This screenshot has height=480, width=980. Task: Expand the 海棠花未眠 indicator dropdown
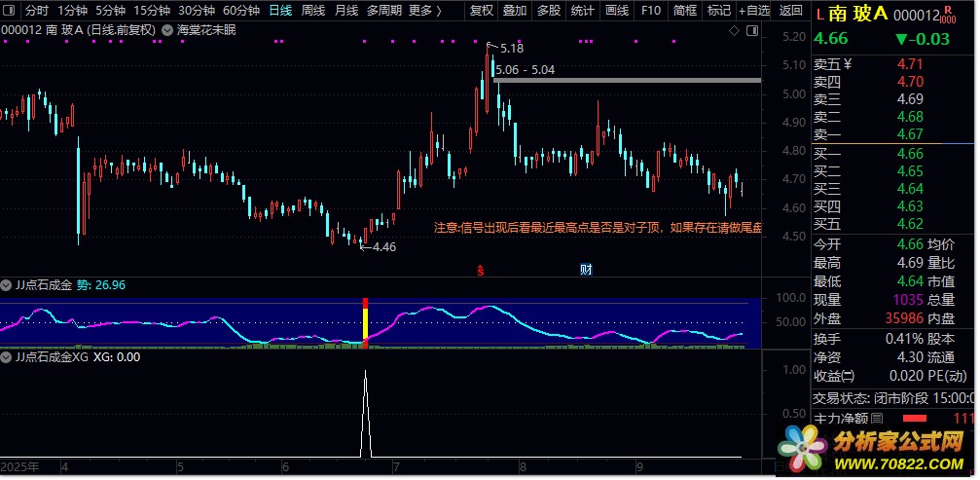click(168, 30)
